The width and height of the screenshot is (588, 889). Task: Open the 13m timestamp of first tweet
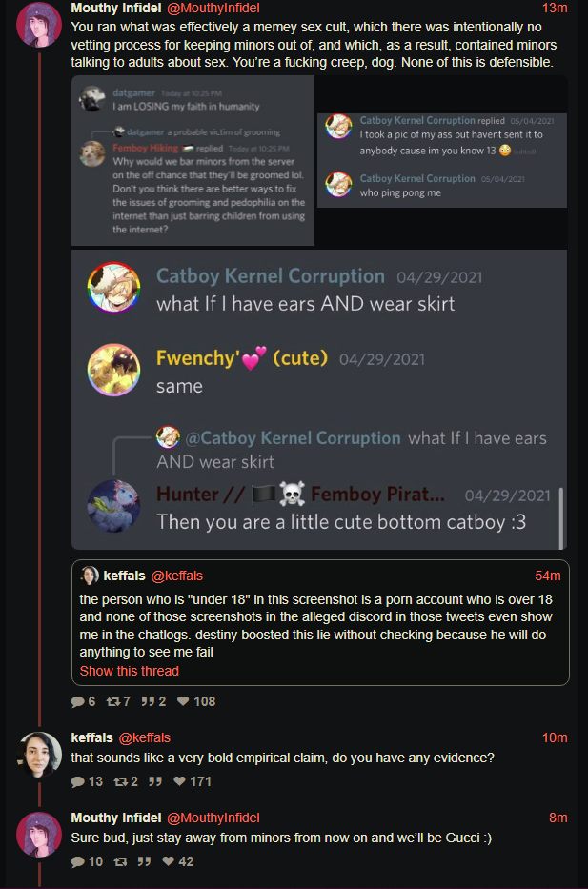(555, 8)
